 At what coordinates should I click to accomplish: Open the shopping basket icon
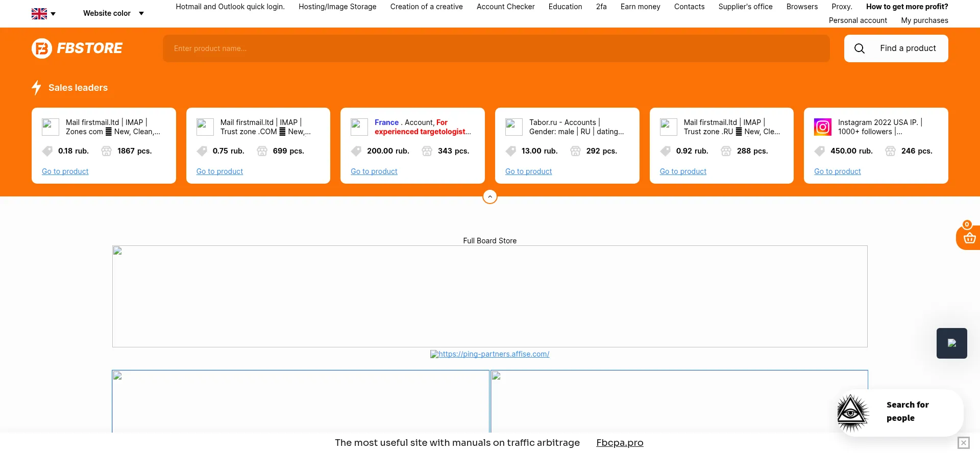(x=969, y=237)
